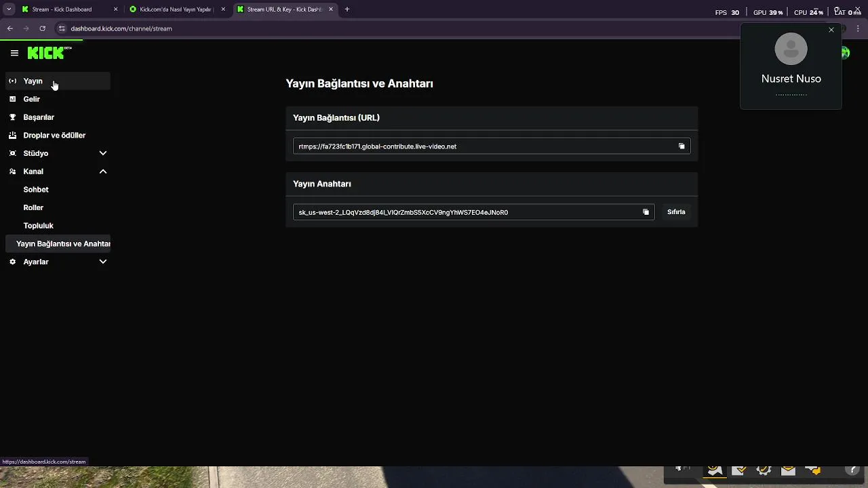This screenshot has width=868, height=488.
Task: Click the grey avatar in the Nusret Nuso card
Action: click(x=791, y=49)
